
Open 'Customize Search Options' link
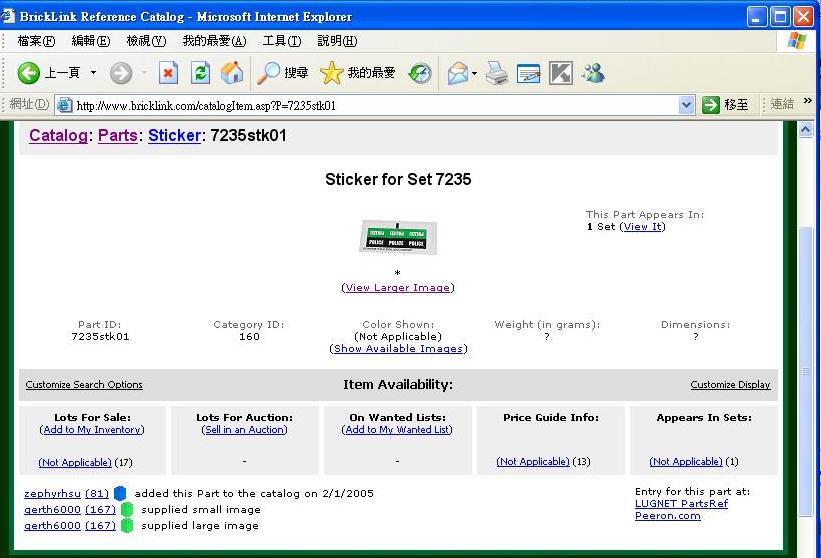coord(84,385)
